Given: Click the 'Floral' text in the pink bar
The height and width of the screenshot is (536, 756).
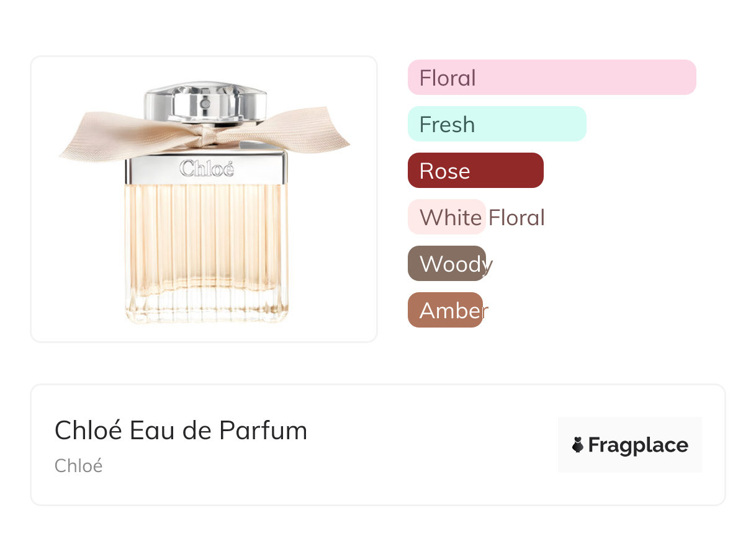Looking at the screenshot, I should point(448,78).
